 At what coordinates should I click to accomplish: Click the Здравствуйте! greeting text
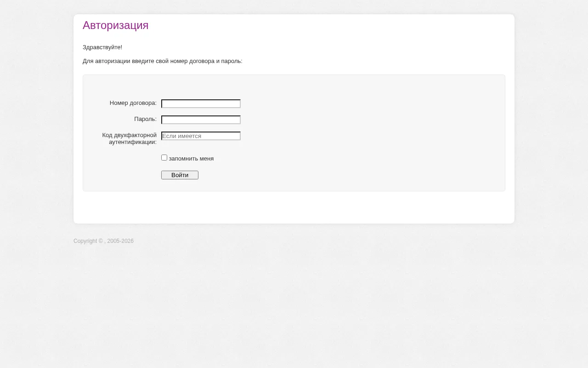pos(102,47)
